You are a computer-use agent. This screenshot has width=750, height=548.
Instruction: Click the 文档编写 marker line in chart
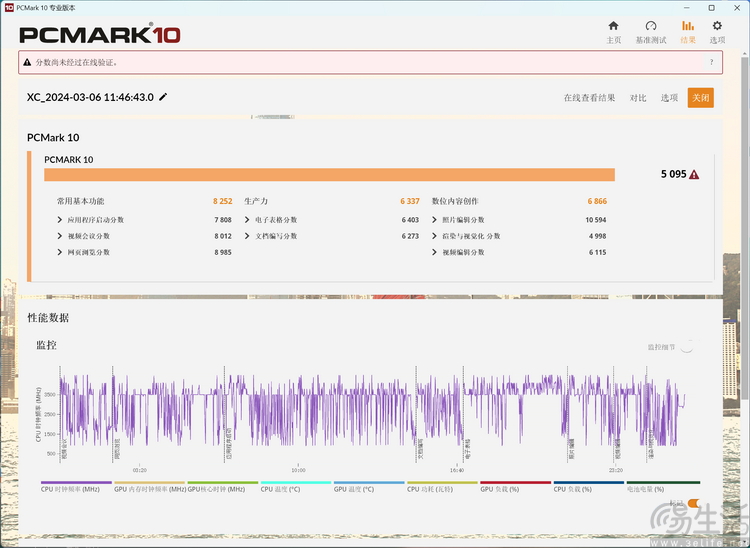[416, 414]
